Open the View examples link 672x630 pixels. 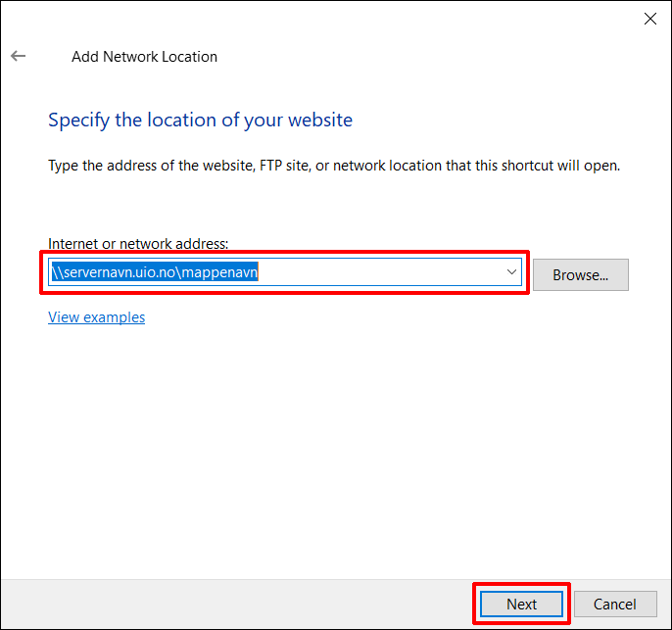point(96,317)
